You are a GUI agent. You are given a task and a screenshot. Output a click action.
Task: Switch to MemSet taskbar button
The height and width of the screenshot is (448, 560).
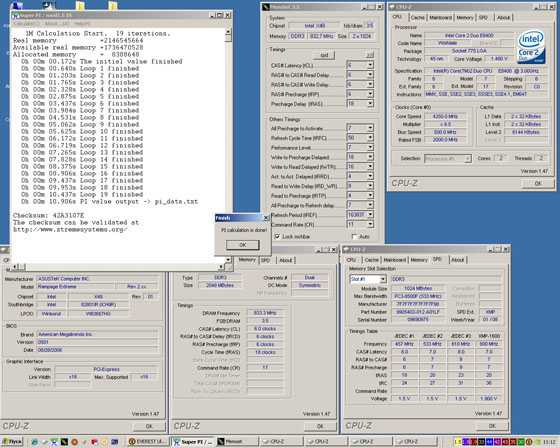[237, 442]
